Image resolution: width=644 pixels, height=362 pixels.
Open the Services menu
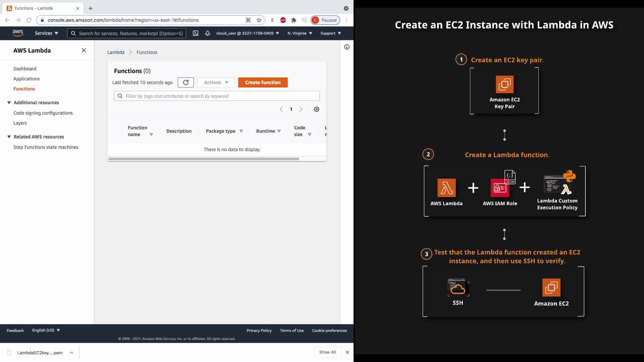point(46,33)
